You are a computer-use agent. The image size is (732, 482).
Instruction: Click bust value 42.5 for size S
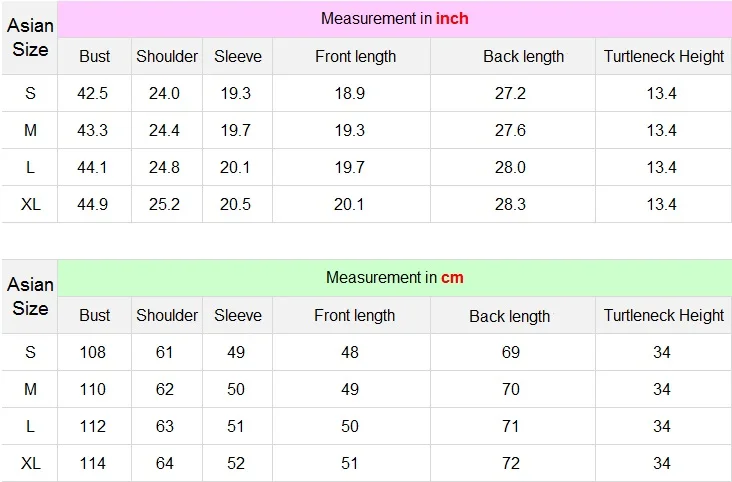click(x=92, y=93)
